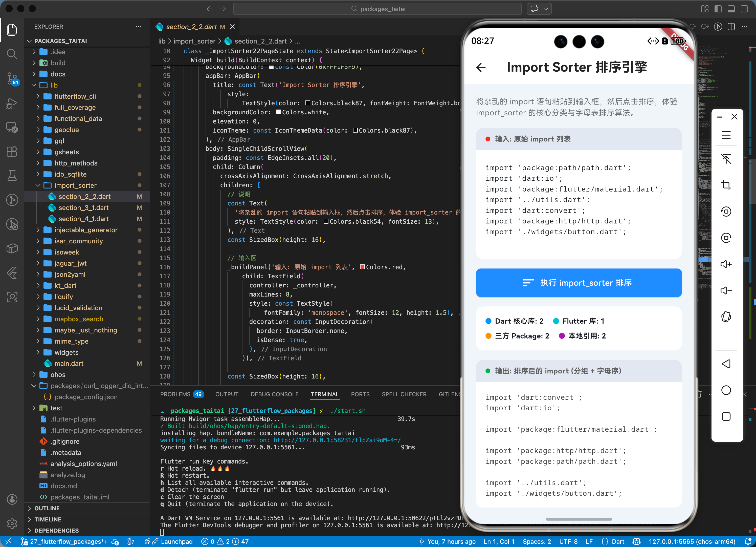Open the PROBLEMS tab
The image size is (756, 547).
pyautogui.click(x=175, y=394)
